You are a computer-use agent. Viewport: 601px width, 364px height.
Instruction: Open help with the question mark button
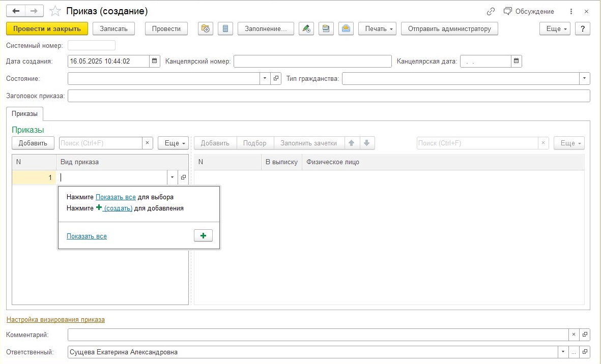click(583, 28)
